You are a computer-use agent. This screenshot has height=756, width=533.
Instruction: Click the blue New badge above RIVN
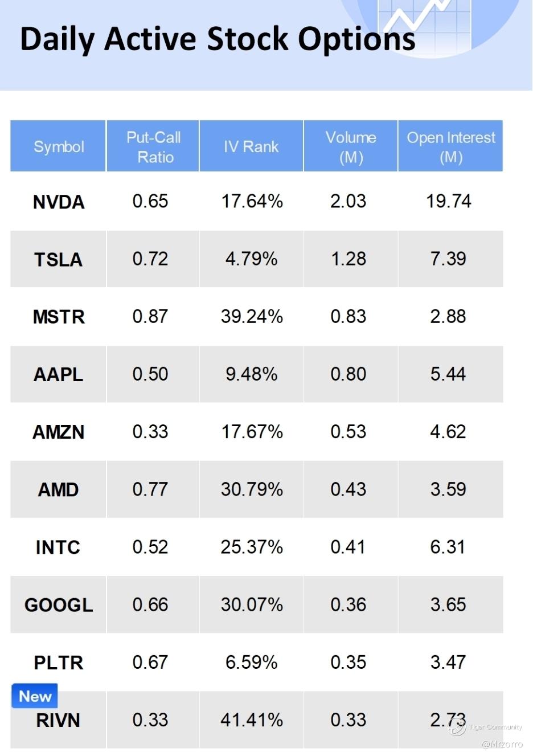(x=35, y=696)
